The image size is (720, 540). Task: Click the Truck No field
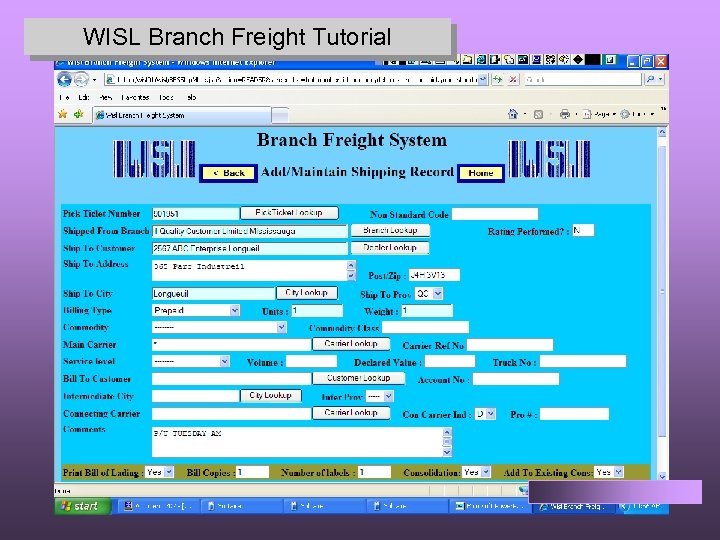click(583, 362)
